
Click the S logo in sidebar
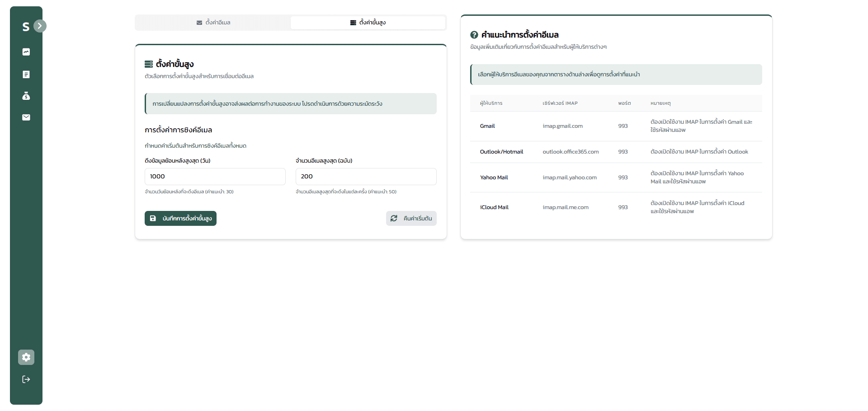pos(26,27)
